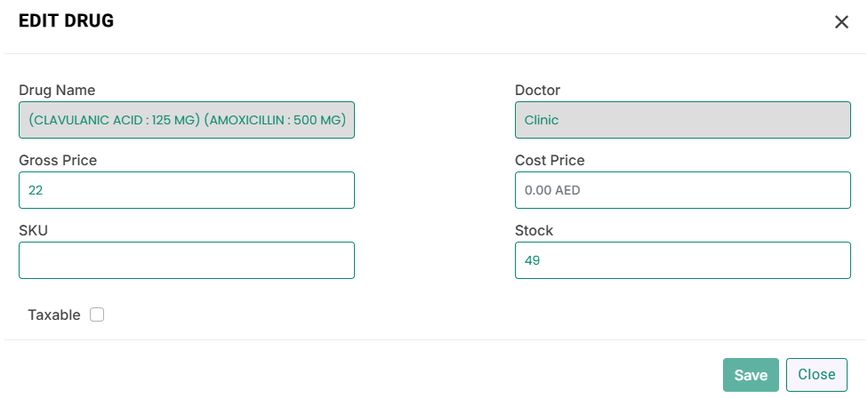This screenshot has width=868, height=398.
Task: Click the Doctor label
Action: pos(537,90)
